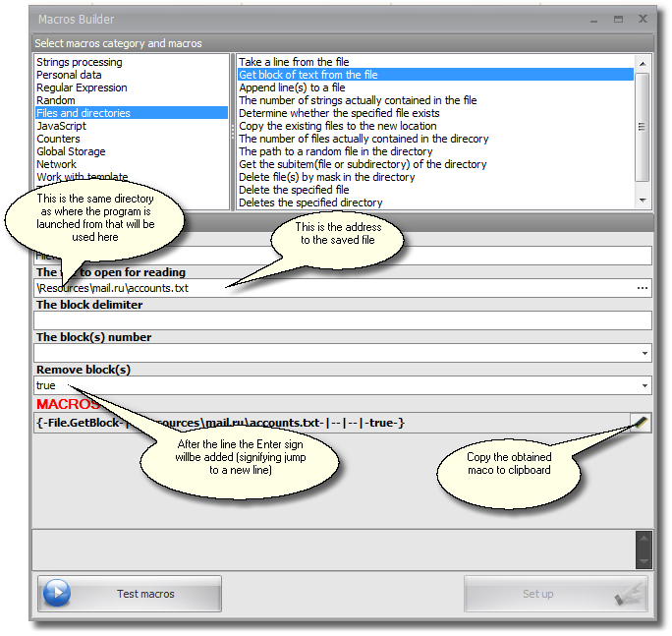Click the result panel scroll up arrow
Screen dimensions: 672x636
644,539
